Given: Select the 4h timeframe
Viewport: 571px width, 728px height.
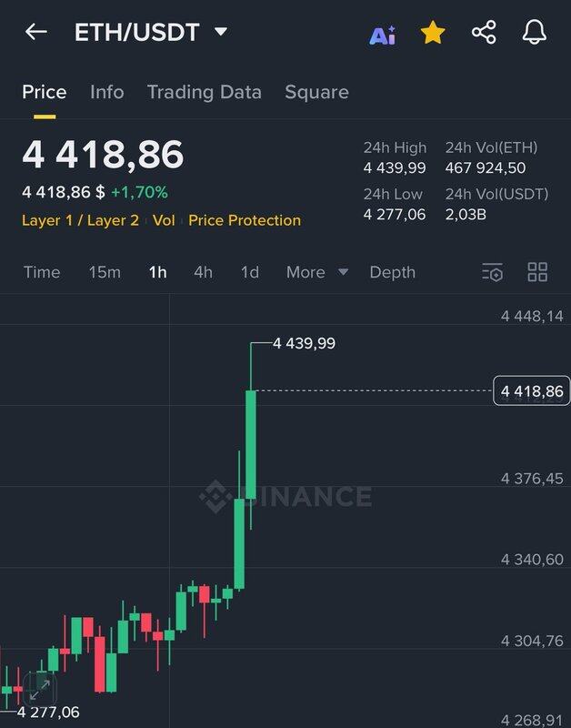Looking at the screenshot, I should tap(203, 272).
